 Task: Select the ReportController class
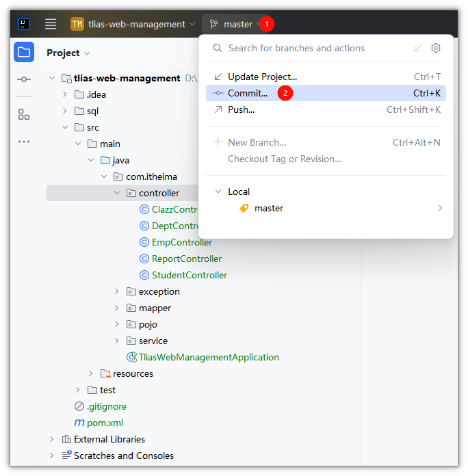[187, 259]
